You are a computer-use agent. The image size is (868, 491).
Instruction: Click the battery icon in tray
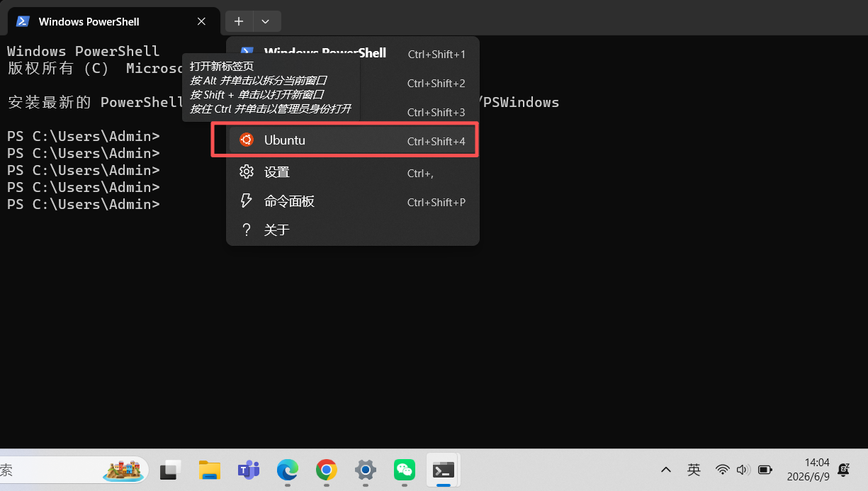pyautogui.click(x=765, y=469)
